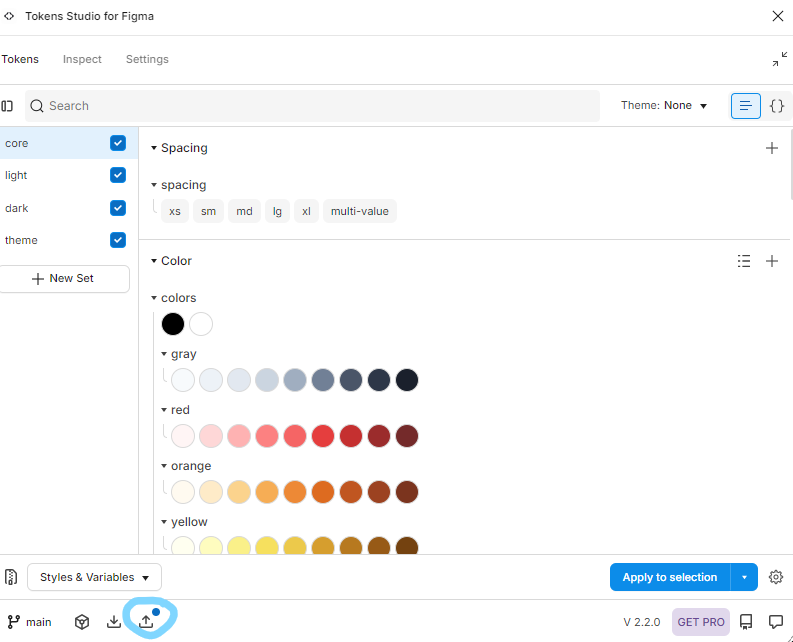This screenshot has height=642, width=793.
Task: Select the multi-value spacing token
Action: (x=360, y=211)
